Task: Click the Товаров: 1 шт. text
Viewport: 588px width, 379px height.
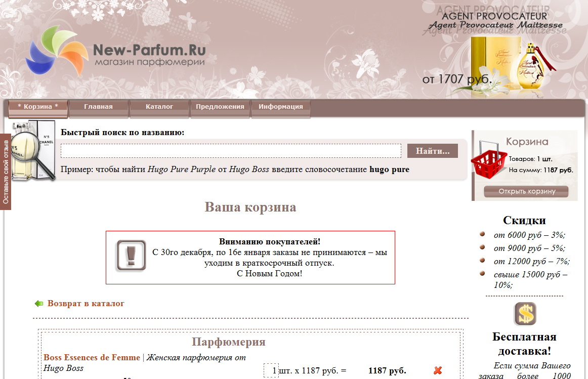Action: pos(530,159)
